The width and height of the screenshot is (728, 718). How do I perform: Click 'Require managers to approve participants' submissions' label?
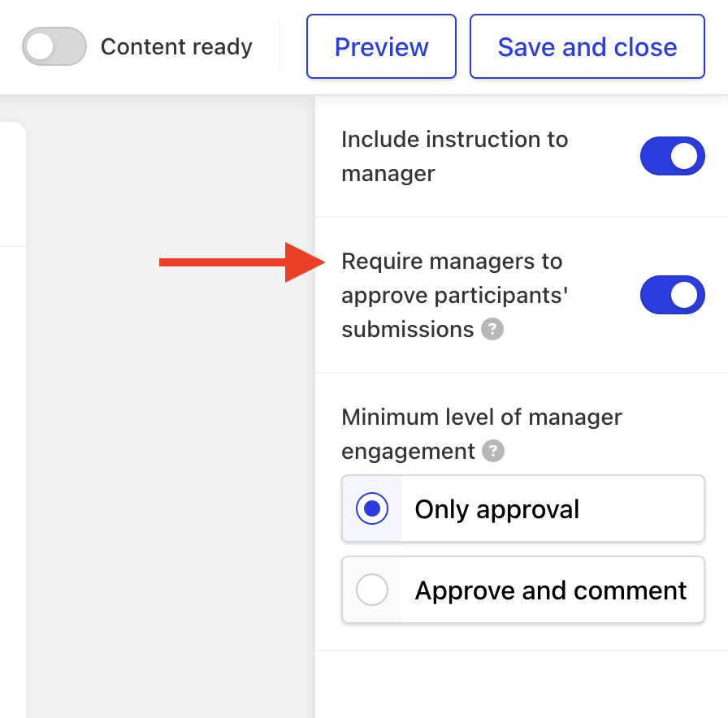tap(454, 295)
